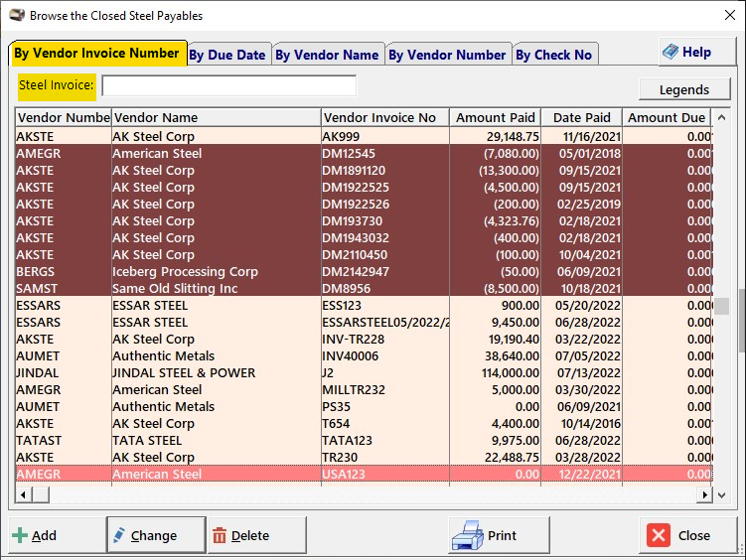
Task: Click the Date Paid column header
Action: click(x=581, y=117)
